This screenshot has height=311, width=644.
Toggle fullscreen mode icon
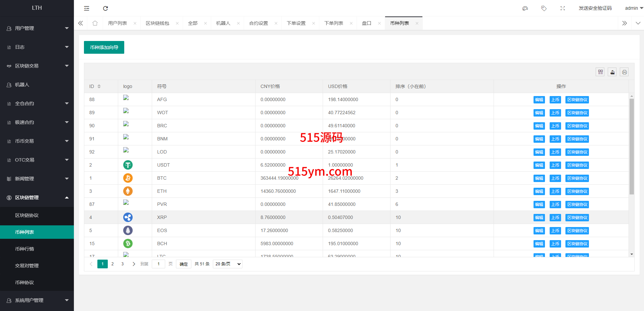click(563, 8)
